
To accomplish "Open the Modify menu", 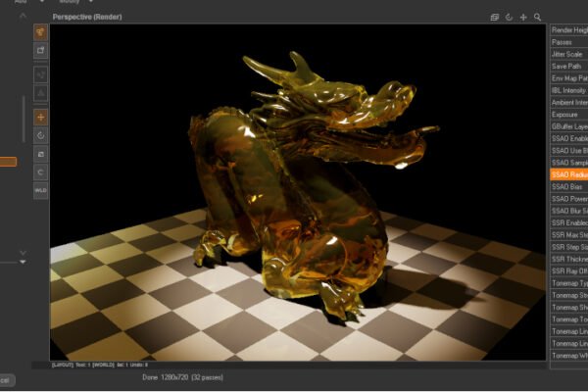I will coord(70,2).
